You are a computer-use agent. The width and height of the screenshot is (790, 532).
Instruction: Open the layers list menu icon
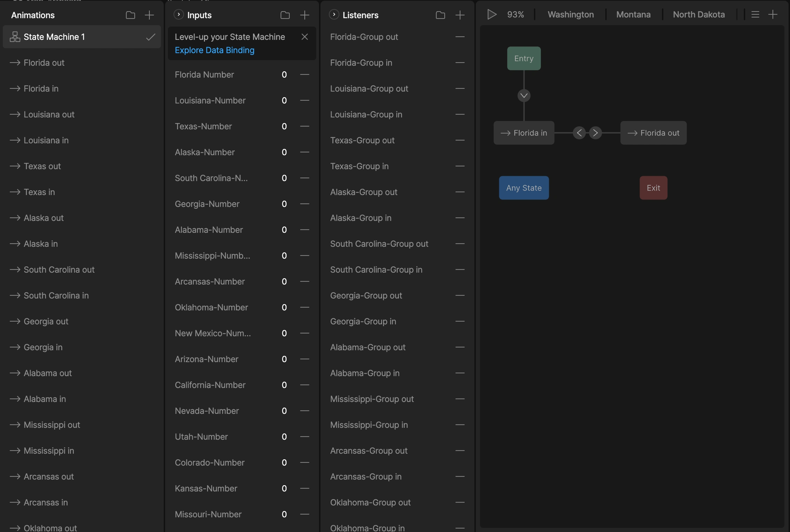click(x=755, y=14)
